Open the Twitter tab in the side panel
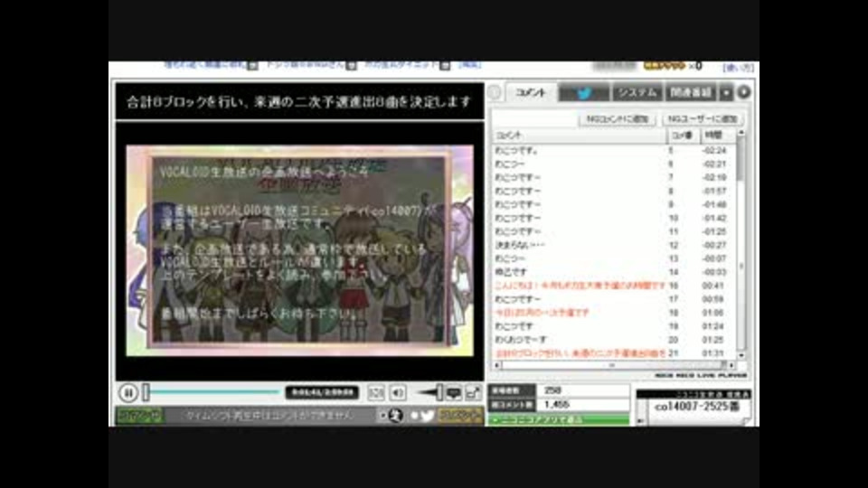868x488 pixels. click(583, 92)
